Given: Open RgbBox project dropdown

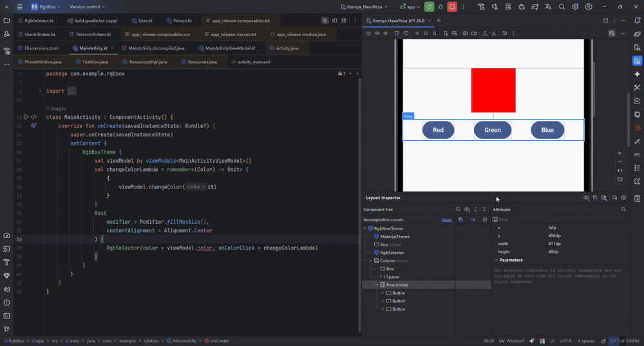Looking at the screenshot, I should coord(46,7).
